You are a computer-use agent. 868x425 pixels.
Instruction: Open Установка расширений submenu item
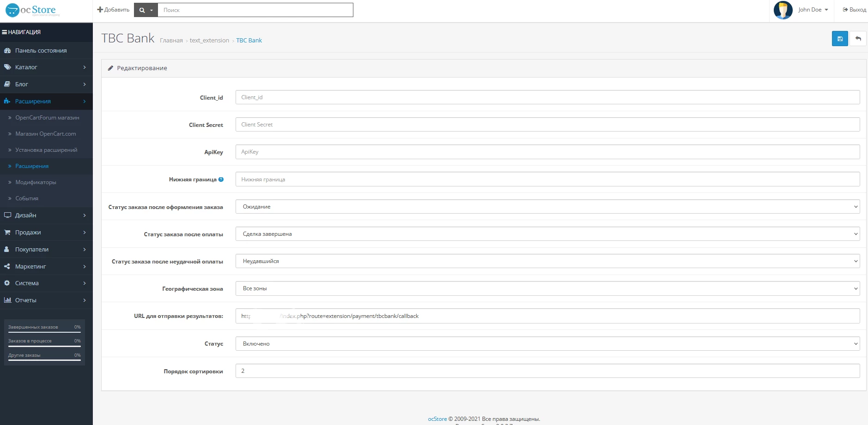point(46,150)
